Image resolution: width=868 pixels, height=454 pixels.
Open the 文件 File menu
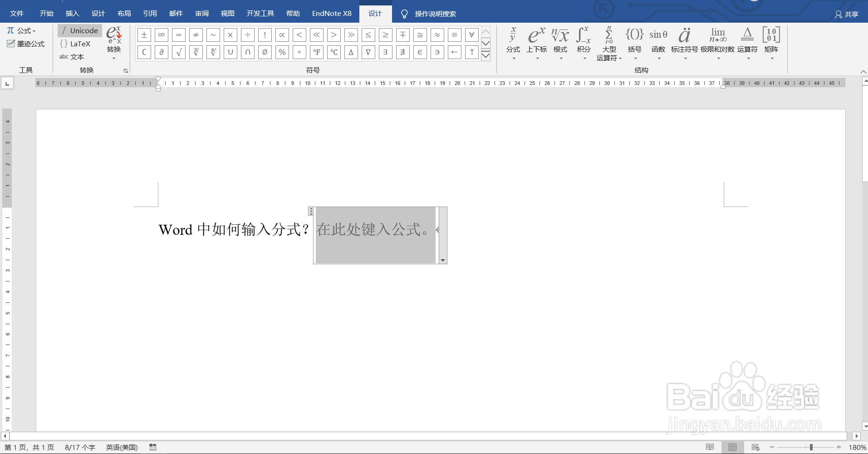pyautogui.click(x=17, y=13)
